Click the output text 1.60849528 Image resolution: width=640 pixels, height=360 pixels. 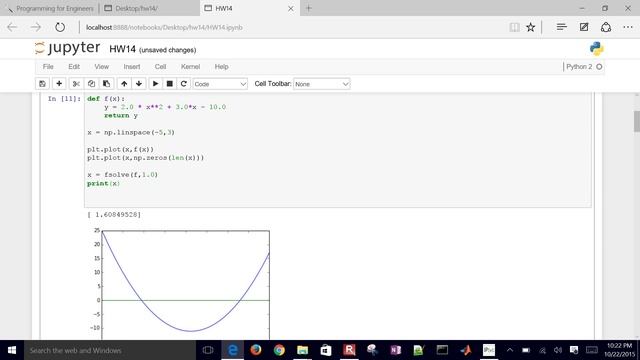tap(114, 214)
